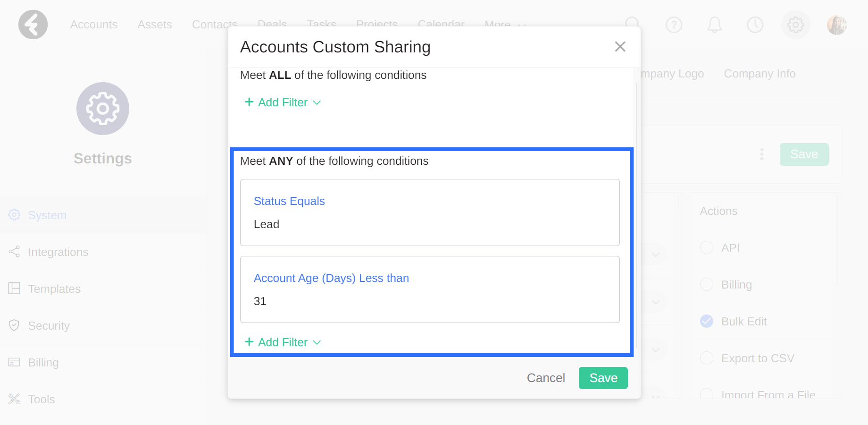The width and height of the screenshot is (868, 425).
Task: Click the Integrations share icon
Action: 14,252
